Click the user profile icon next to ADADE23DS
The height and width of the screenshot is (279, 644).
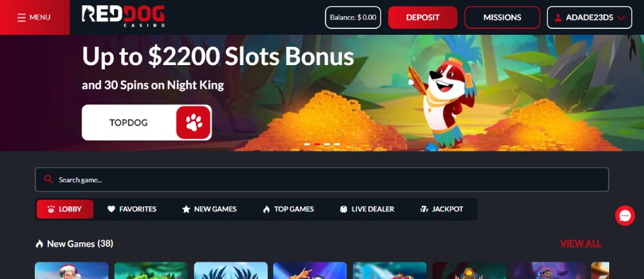(x=558, y=17)
